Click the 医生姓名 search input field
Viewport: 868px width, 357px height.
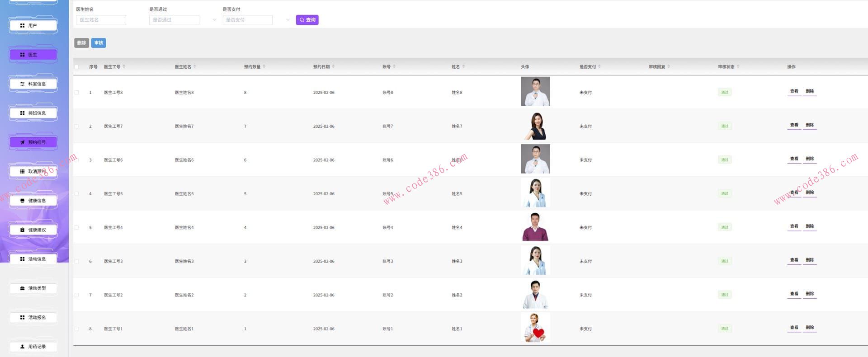(x=101, y=20)
